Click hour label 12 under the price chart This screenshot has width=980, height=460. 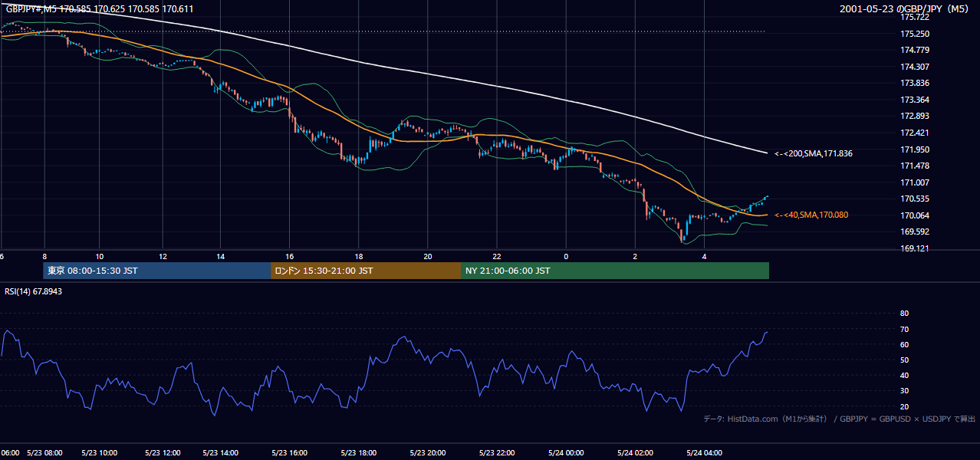point(163,256)
